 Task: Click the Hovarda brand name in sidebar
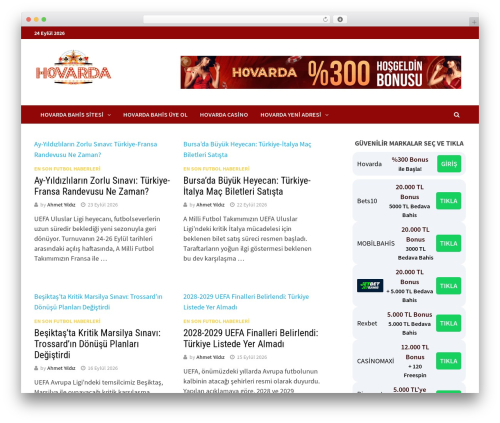(x=369, y=164)
